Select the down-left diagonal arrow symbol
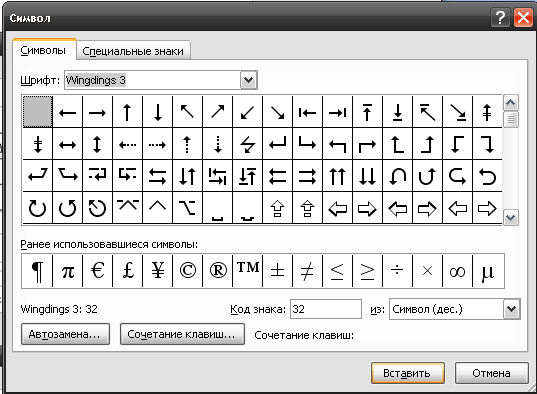Image resolution: width=537 pixels, height=394 pixels. tap(247, 112)
